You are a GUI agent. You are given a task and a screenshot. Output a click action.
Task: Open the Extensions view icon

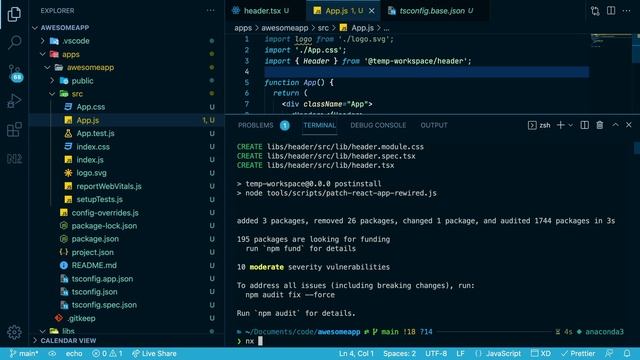coord(14,130)
